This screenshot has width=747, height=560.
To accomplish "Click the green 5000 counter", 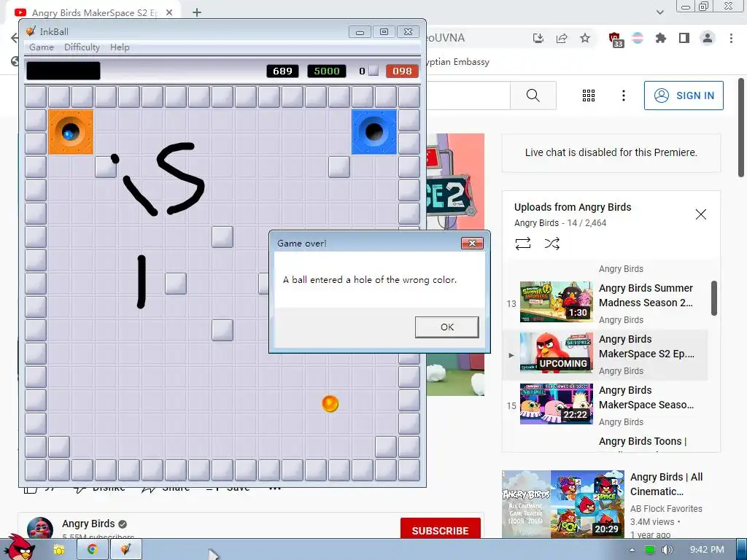I will pyautogui.click(x=327, y=71).
